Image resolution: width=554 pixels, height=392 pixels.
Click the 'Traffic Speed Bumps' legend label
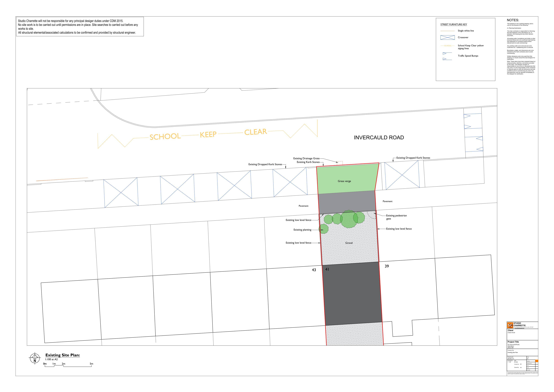coord(468,56)
